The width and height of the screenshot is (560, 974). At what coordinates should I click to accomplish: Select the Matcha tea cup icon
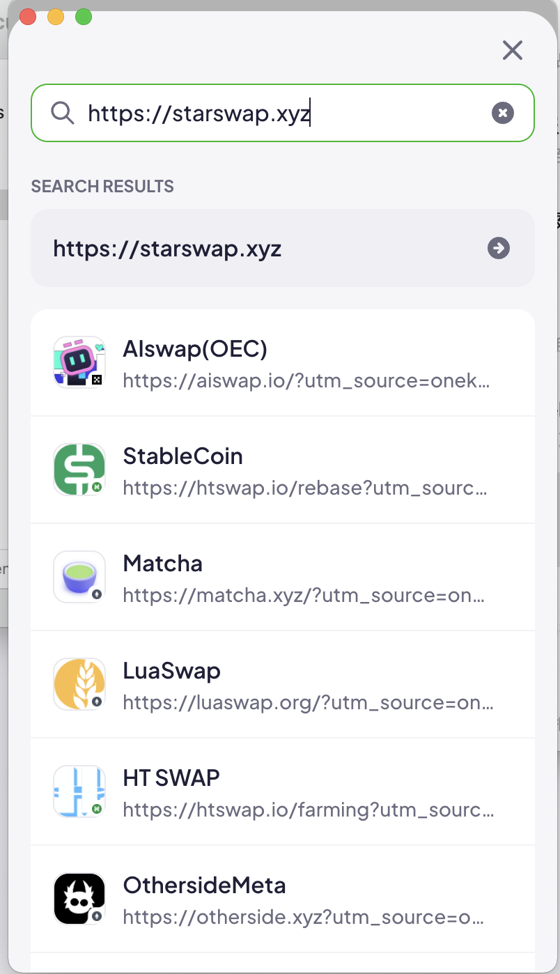[79, 577]
